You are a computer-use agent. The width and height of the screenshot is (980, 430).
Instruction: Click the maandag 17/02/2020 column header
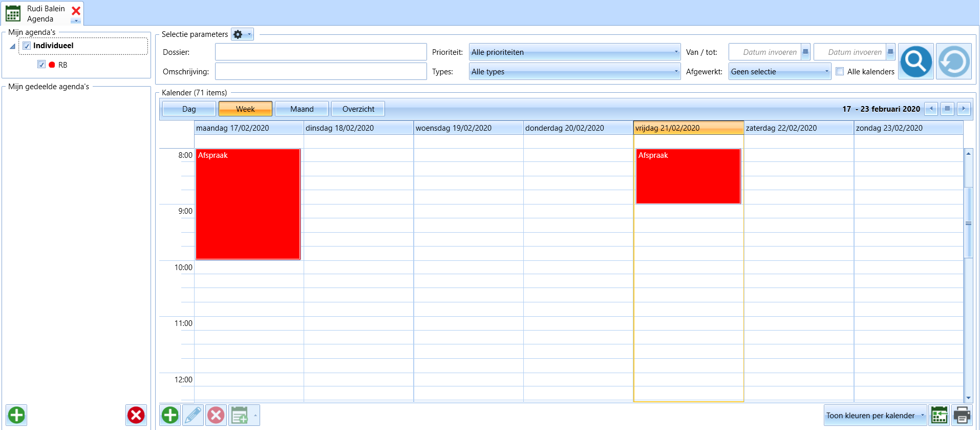coord(249,128)
